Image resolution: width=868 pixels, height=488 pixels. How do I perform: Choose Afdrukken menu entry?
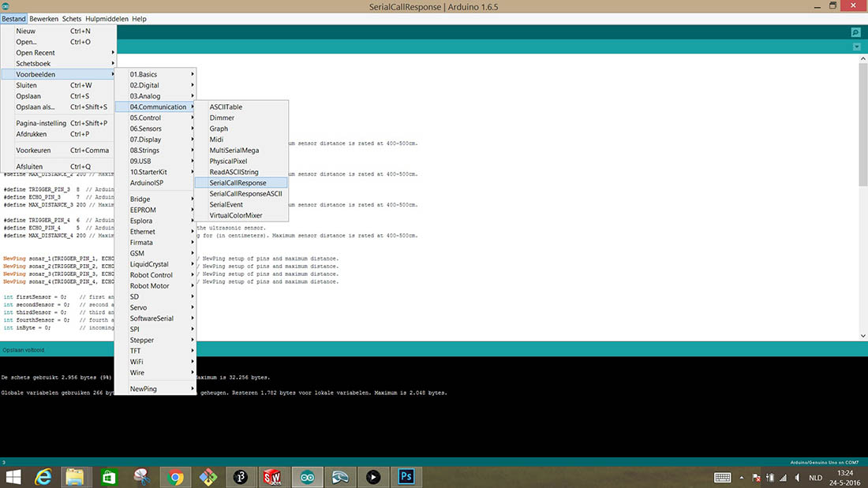point(58,134)
